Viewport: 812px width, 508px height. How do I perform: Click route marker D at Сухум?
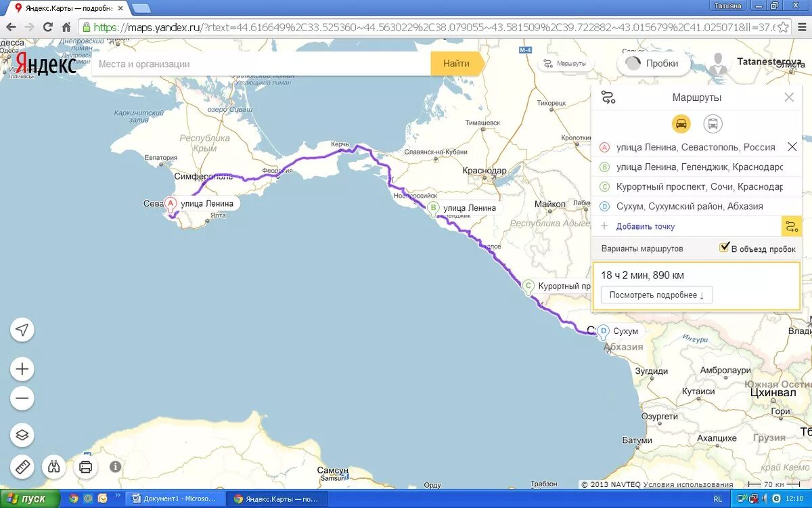[x=603, y=331]
